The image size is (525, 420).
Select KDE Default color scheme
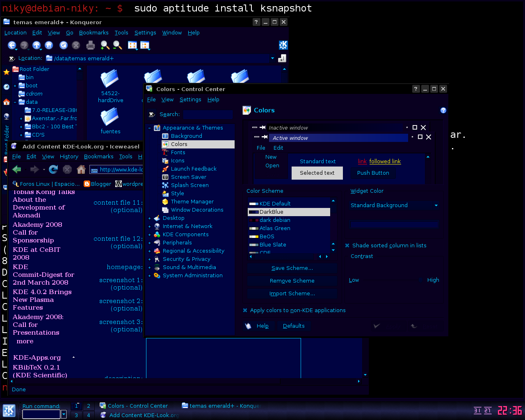click(x=289, y=203)
